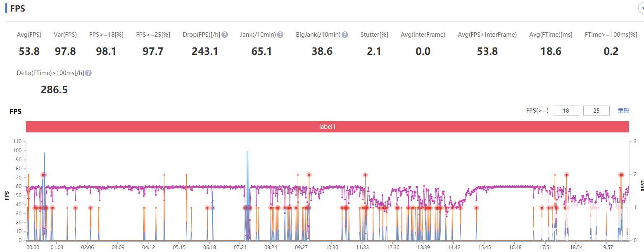Screen dimensions: 644x252
Task: Click the Stutter[%] value 2.1
Action: (x=374, y=52)
